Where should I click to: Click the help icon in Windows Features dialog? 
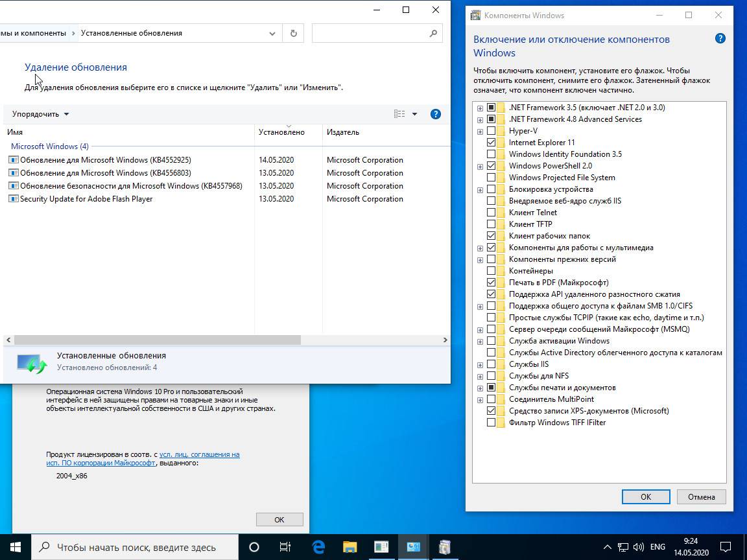click(720, 39)
